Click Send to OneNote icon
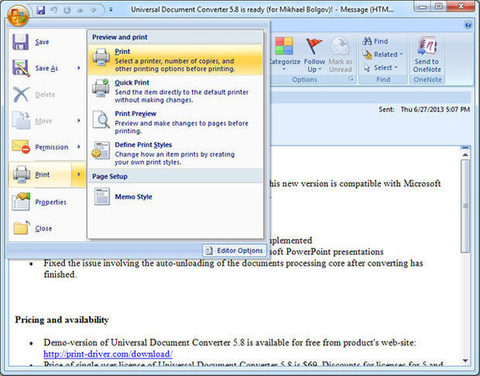Viewport: 480px width, 376px height. coord(427,47)
